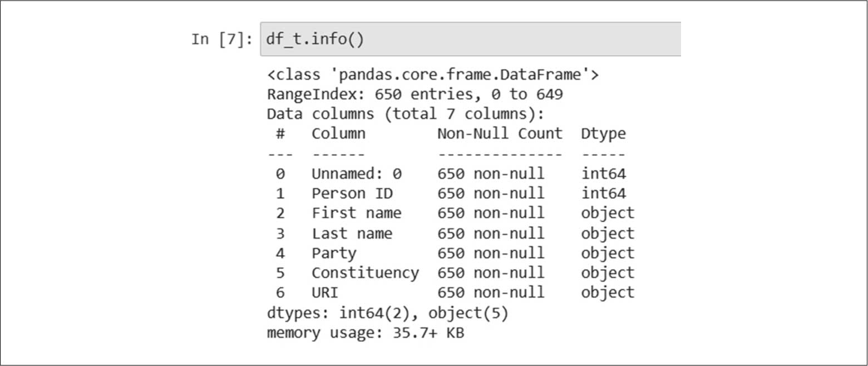Click the 'URI' column name
Viewport: 868px width, 366px height.
(x=324, y=292)
